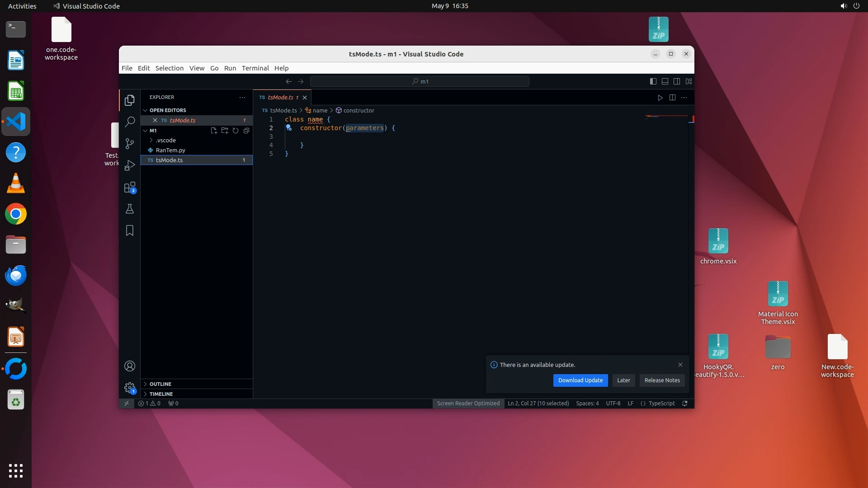
Task: Click the Download Update button
Action: point(580,380)
